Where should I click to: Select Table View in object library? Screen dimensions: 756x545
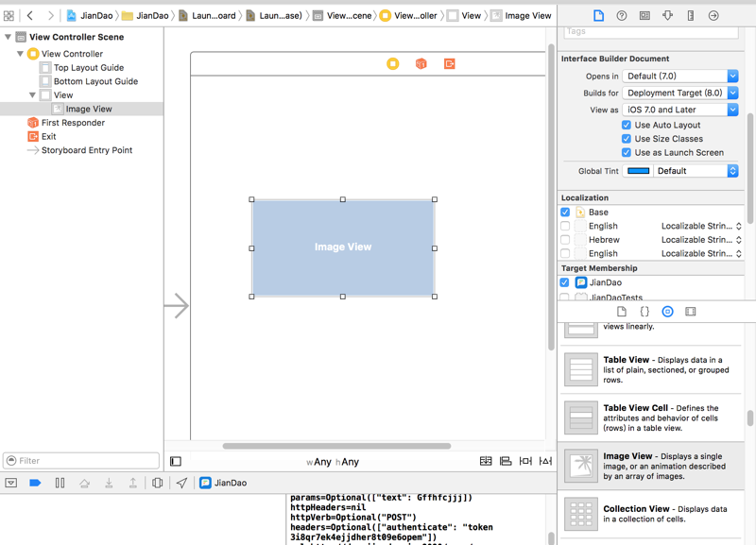tap(651, 369)
